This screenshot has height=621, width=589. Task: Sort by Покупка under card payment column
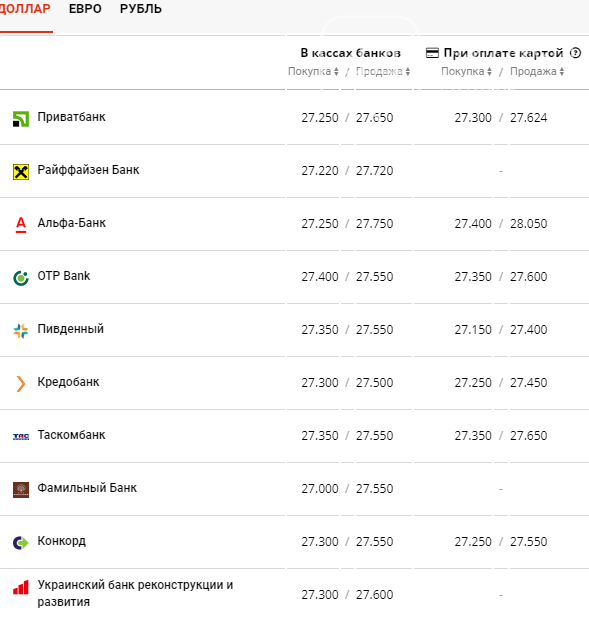pos(466,71)
